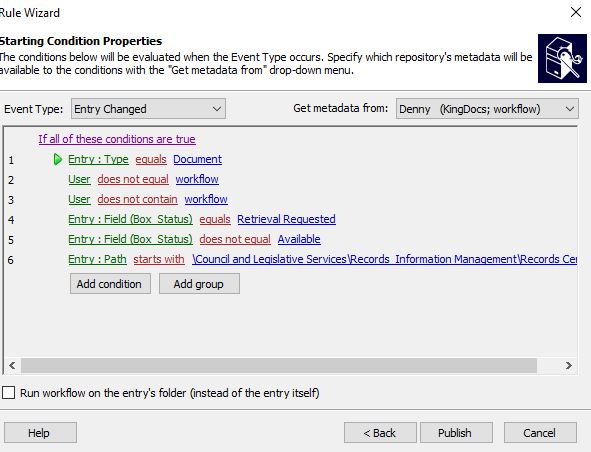This screenshot has width=591, height=452.
Task: Click the Rule Wizard server icon
Action: click(562, 58)
